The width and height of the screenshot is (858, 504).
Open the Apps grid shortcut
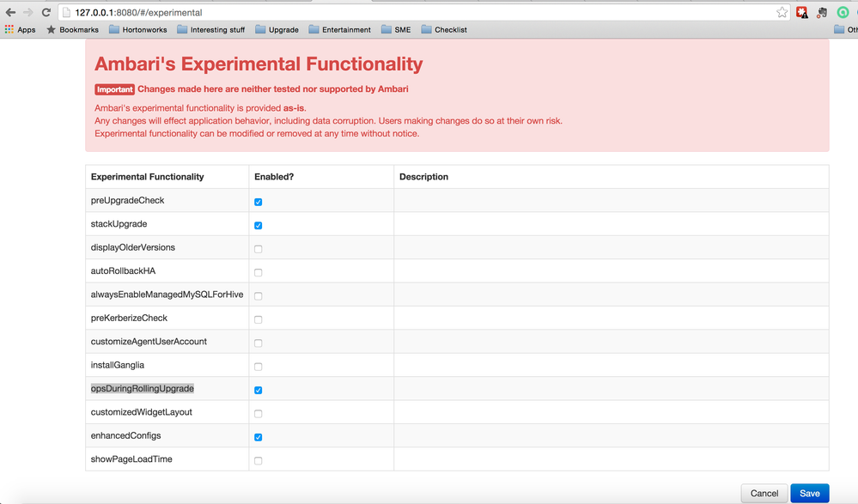[20, 30]
